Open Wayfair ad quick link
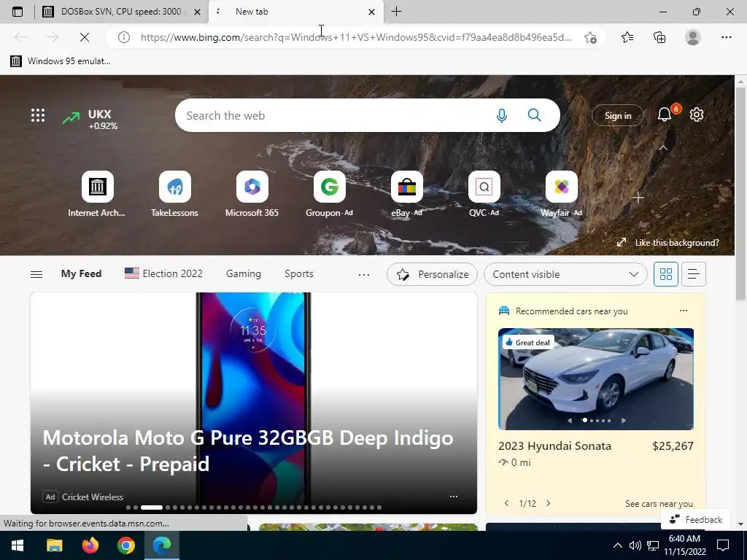 click(561, 194)
